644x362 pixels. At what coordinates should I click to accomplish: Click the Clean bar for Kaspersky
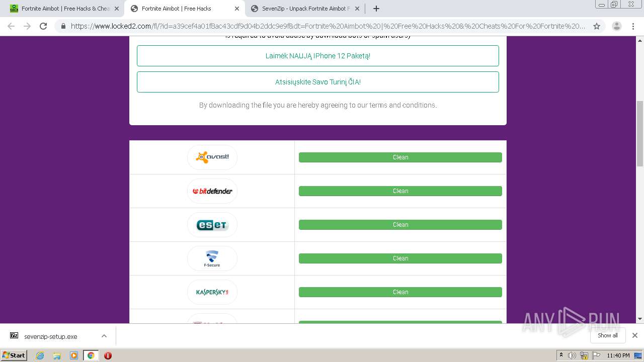coord(400,292)
